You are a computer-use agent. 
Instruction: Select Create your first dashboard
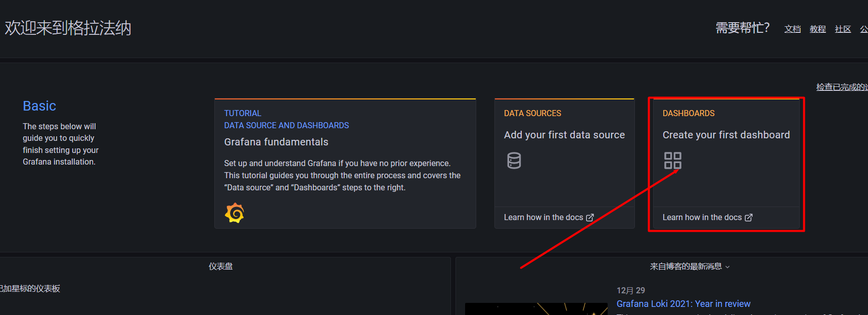726,135
